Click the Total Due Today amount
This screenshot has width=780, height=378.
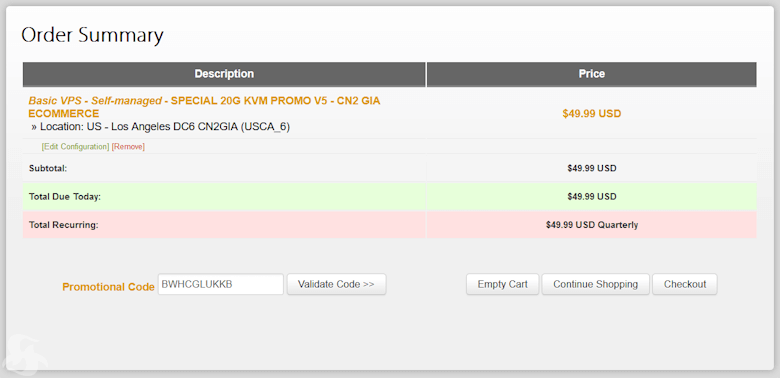click(591, 197)
